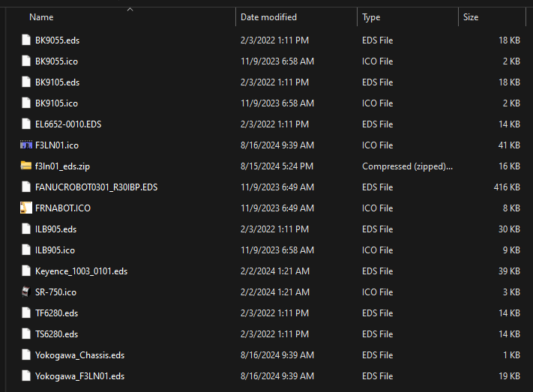Screen dimensions: 533x392
Task: Select the file name Yokogawa_F3LN01.eds
Action: pos(80,376)
